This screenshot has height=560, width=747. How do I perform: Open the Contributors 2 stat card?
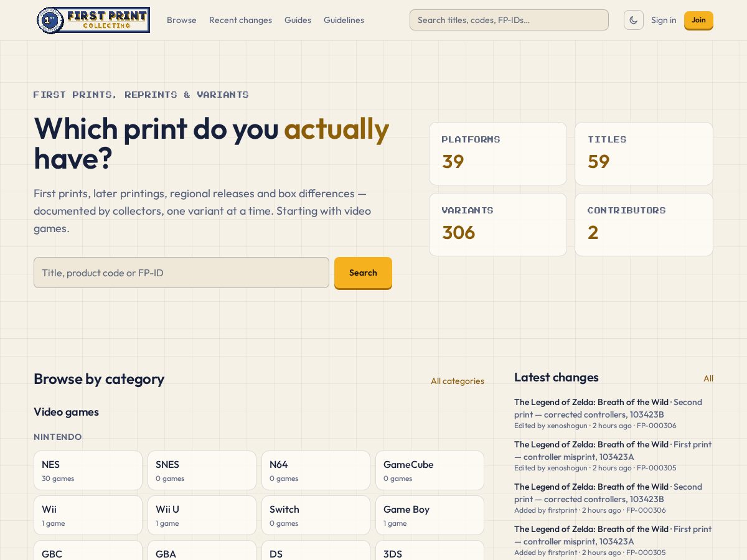(644, 225)
